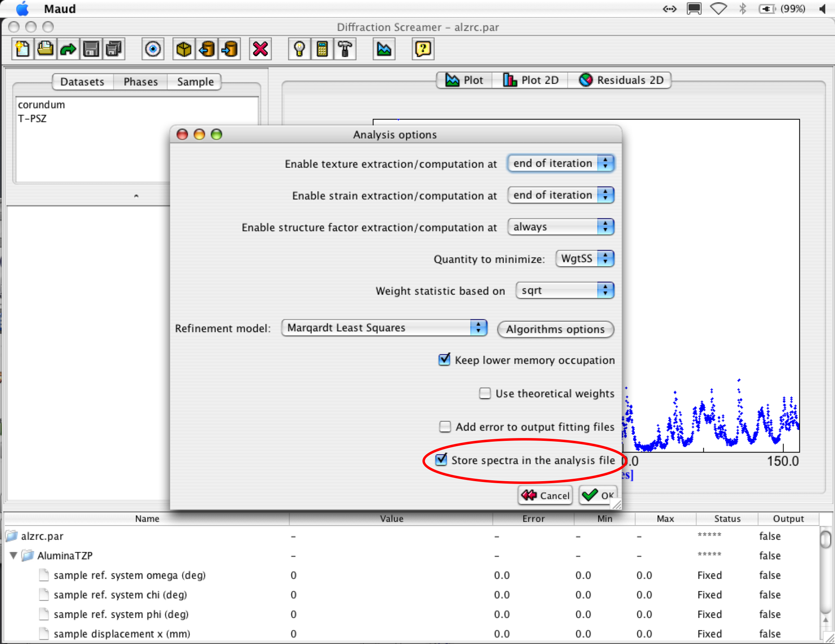Click the hammer refinement icon
This screenshot has height=644, width=835.
tap(345, 49)
